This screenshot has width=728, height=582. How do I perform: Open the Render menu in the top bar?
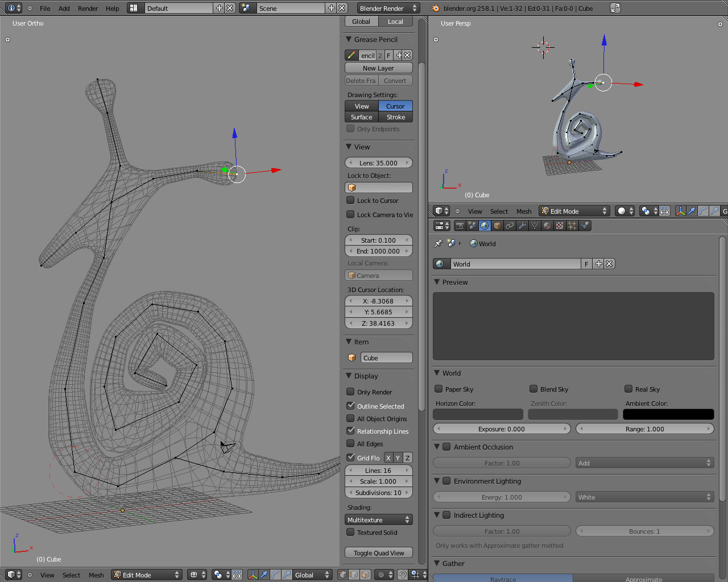click(88, 8)
